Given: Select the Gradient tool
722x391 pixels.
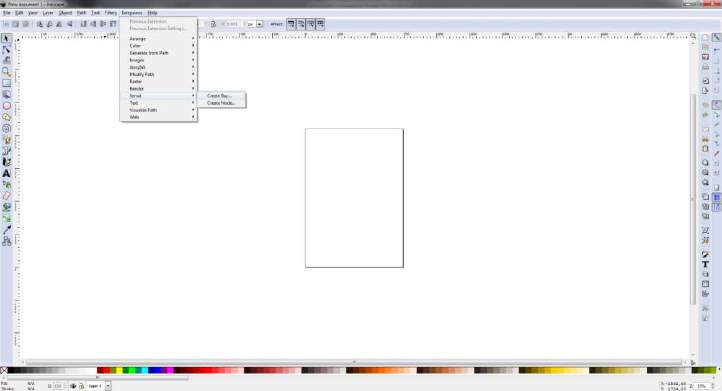Looking at the screenshot, I should point(6,218).
